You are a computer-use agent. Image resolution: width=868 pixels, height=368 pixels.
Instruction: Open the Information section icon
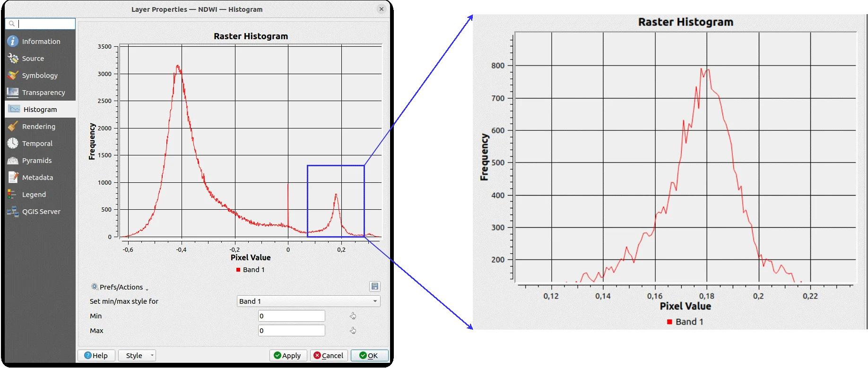[x=13, y=42]
